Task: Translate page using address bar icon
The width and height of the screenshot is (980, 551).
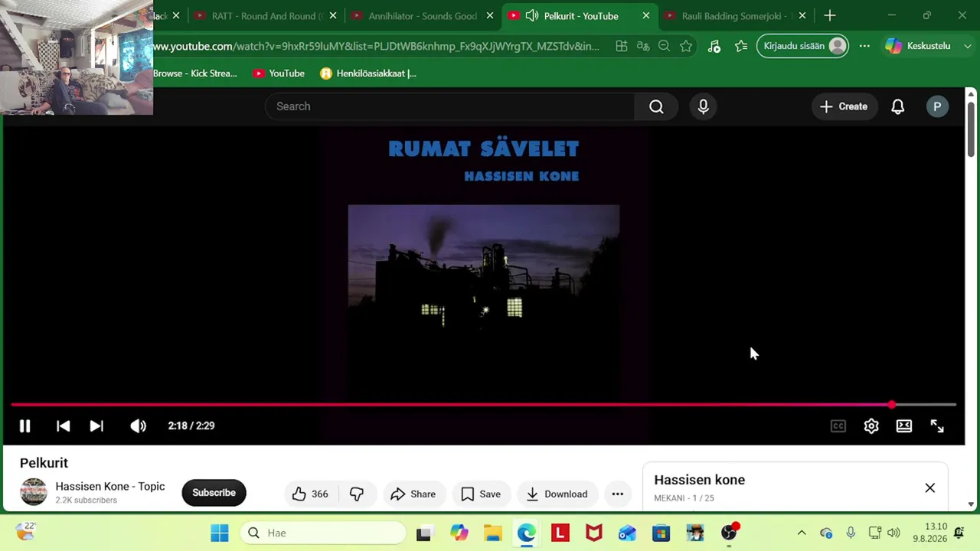Action: coord(643,47)
